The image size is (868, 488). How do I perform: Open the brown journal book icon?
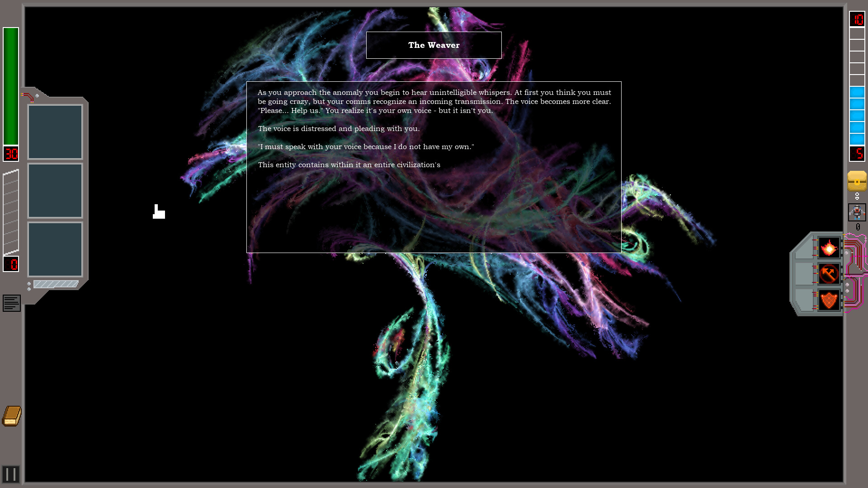pos(12,416)
